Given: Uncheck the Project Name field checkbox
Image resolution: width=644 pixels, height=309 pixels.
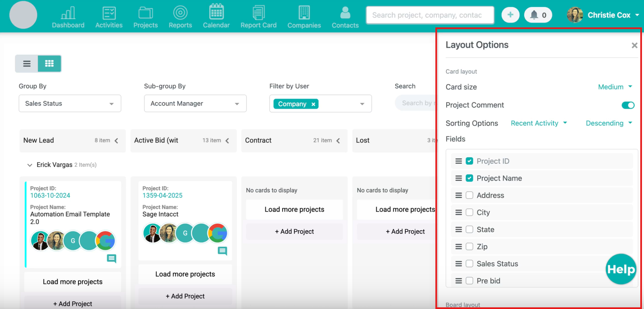Looking at the screenshot, I should [x=469, y=178].
